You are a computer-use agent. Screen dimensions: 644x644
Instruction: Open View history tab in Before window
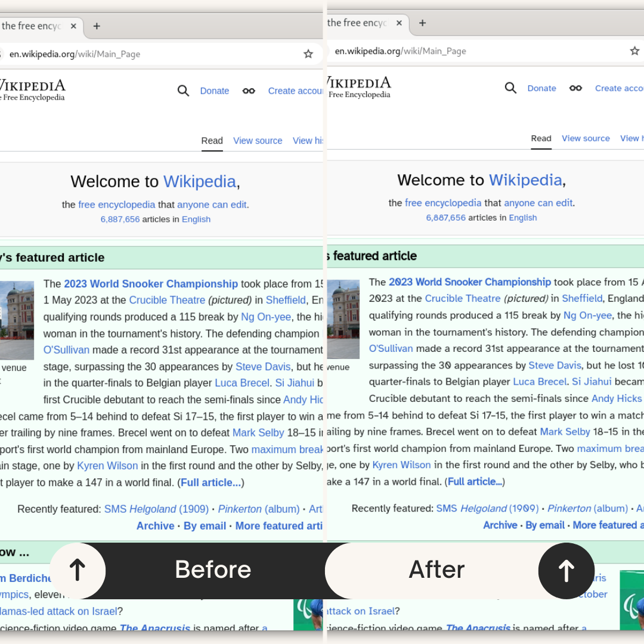(308, 141)
